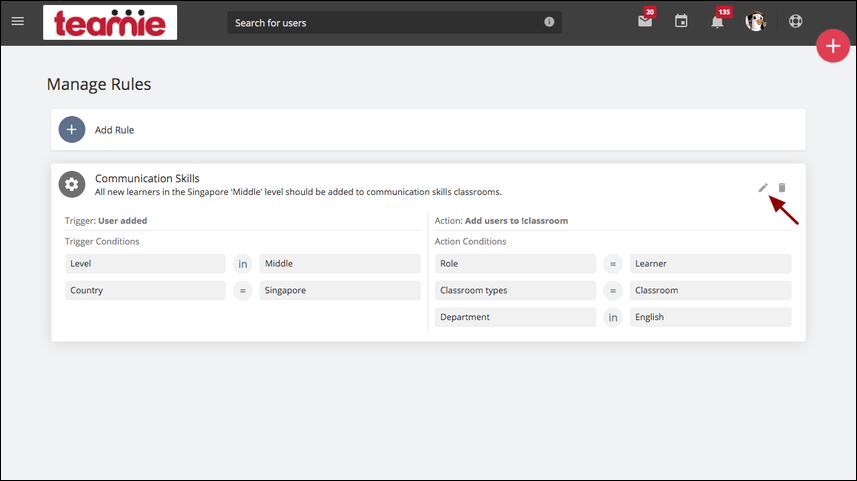857x481 pixels.
Task: Click the rule description about Singapore learners
Action: tap(298, 192)
